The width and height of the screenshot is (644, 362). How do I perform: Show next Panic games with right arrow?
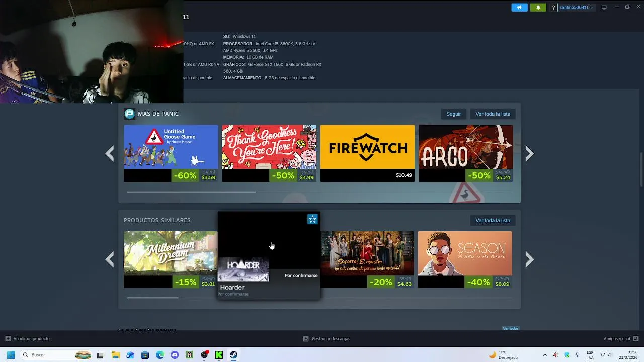pyautogui.click(x=529, y=153)
